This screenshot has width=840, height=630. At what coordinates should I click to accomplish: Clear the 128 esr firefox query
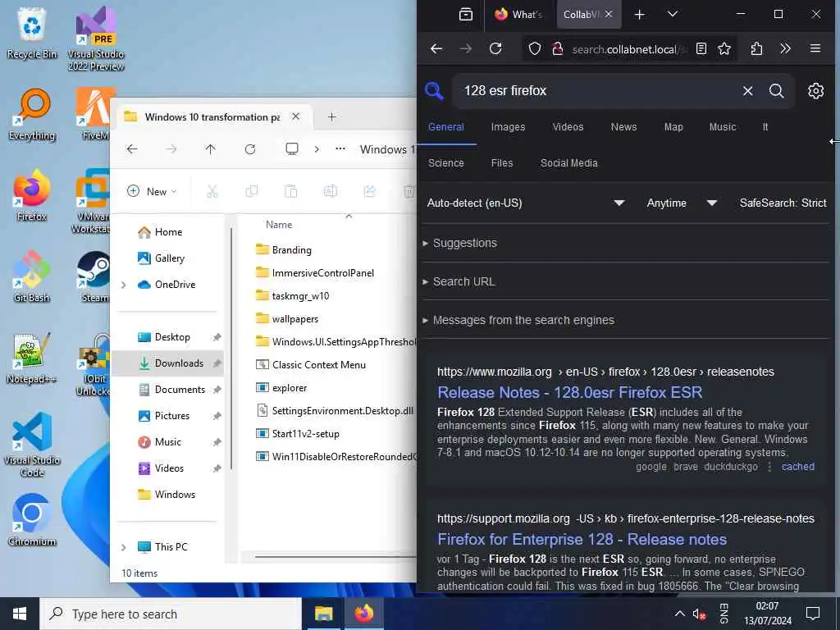pos(748,91)
